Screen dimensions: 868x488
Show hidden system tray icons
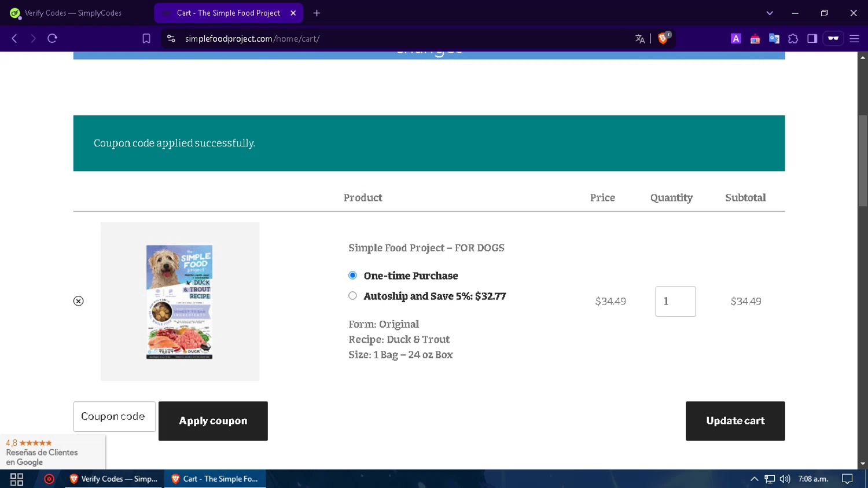point(754,479)
